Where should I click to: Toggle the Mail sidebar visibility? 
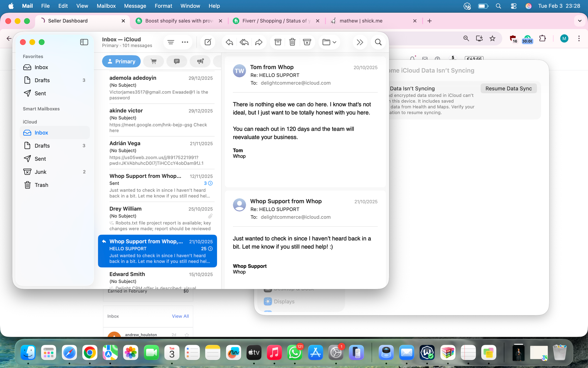84,42
